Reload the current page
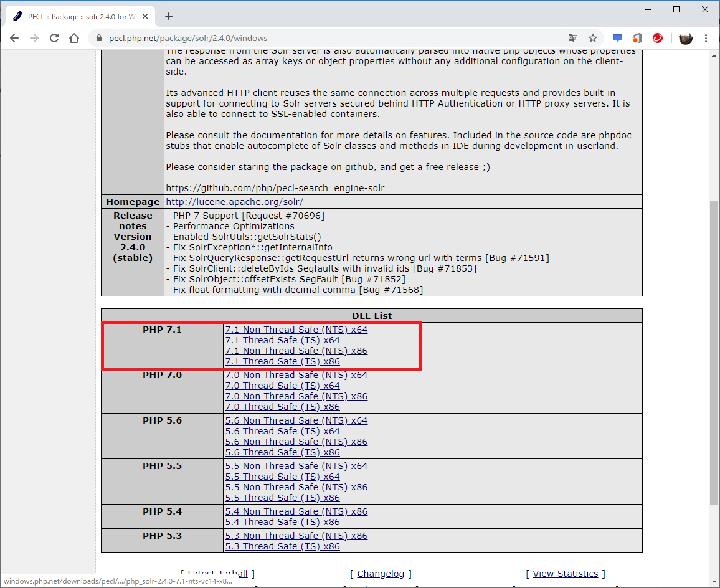 [54, 38]
